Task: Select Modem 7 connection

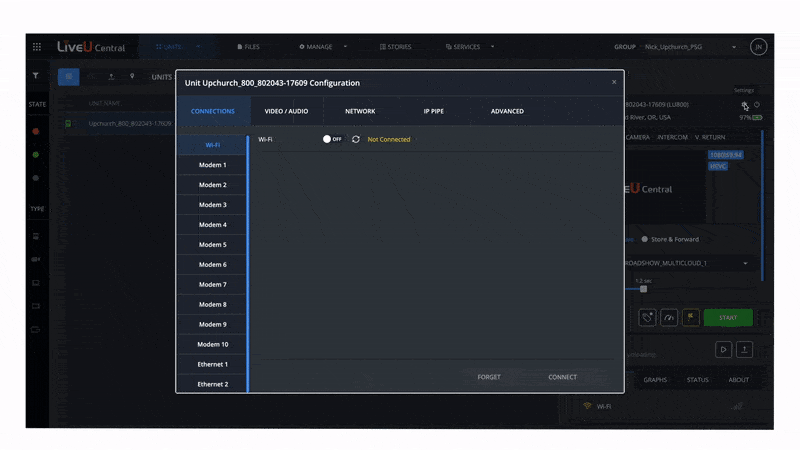Action: tap(212, 284)
